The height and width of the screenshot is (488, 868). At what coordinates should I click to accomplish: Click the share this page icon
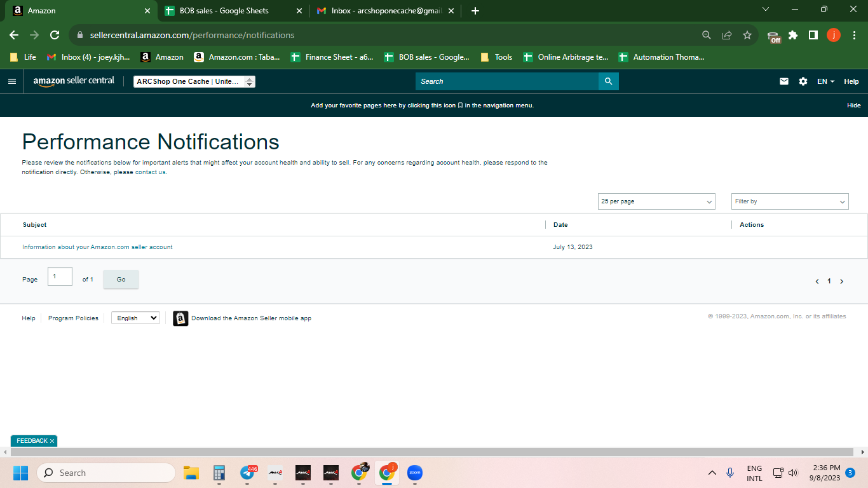pos(727,35)
